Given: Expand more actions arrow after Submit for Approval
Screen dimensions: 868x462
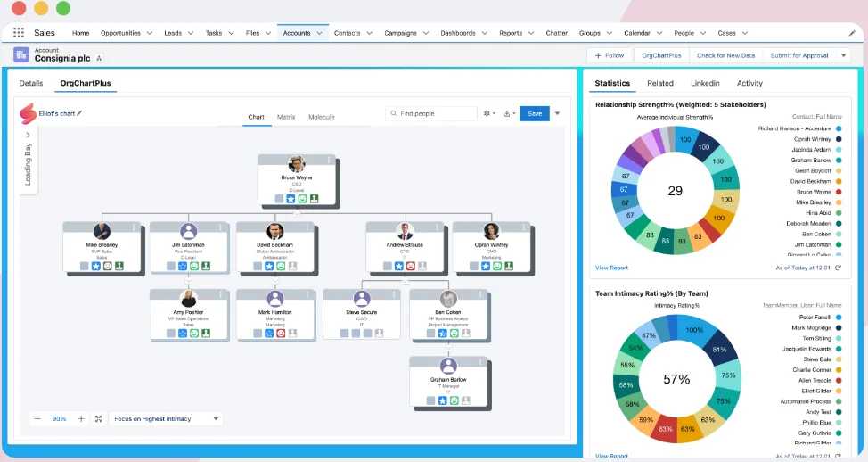Looking at the screenshot, I should coord(844,55).
